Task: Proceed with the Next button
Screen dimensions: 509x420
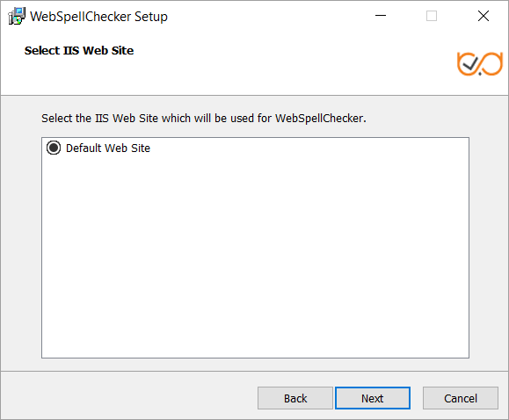Action: (373, 398)
